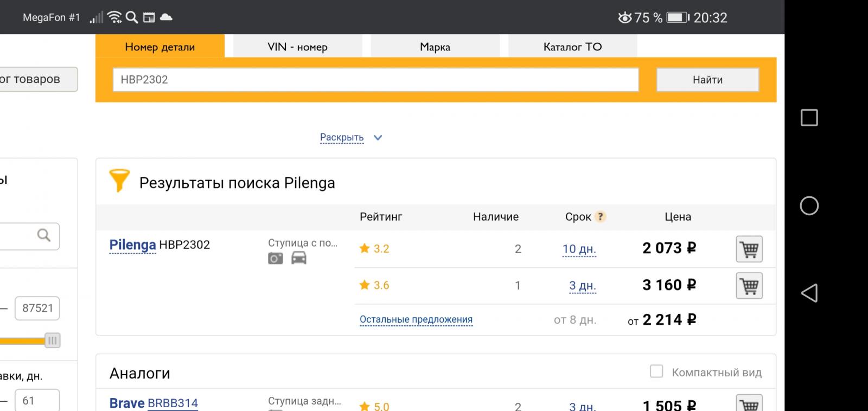This screenshot has height=411, width=868.
Task: View photo of Pilenga HBP2302
Action: (276, 258)
